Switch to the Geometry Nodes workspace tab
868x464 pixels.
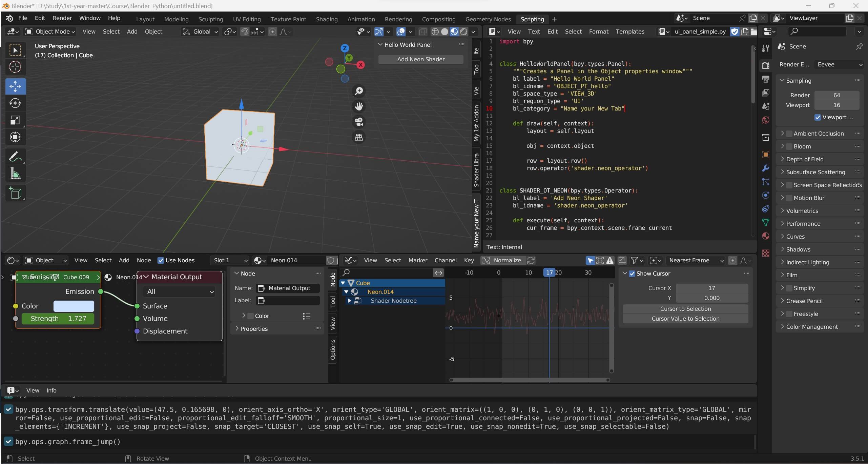coord(488,19)
